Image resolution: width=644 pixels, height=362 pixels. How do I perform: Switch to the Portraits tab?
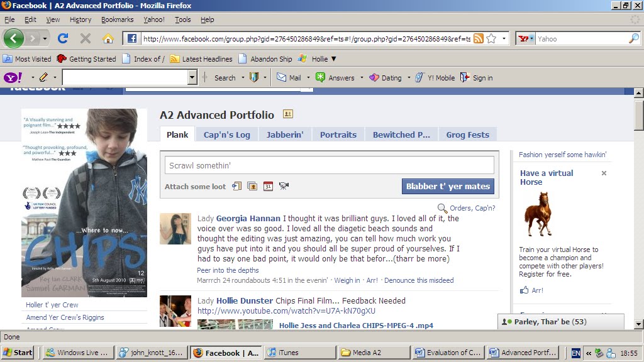point(338,134)
